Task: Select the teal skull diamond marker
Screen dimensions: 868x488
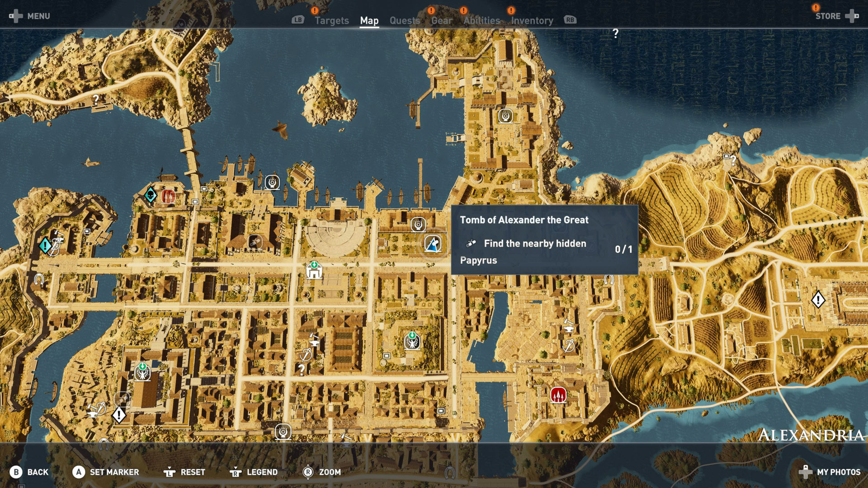Action: [x=151, y=196]
